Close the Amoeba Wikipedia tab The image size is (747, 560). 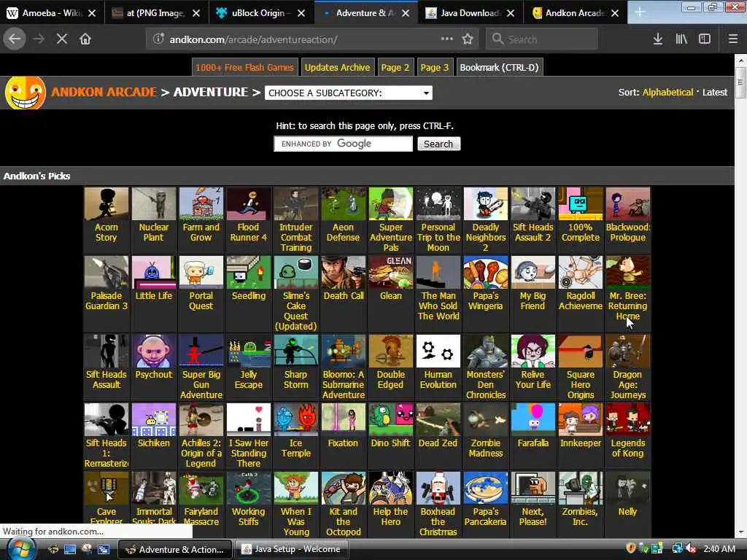(92, 13)
